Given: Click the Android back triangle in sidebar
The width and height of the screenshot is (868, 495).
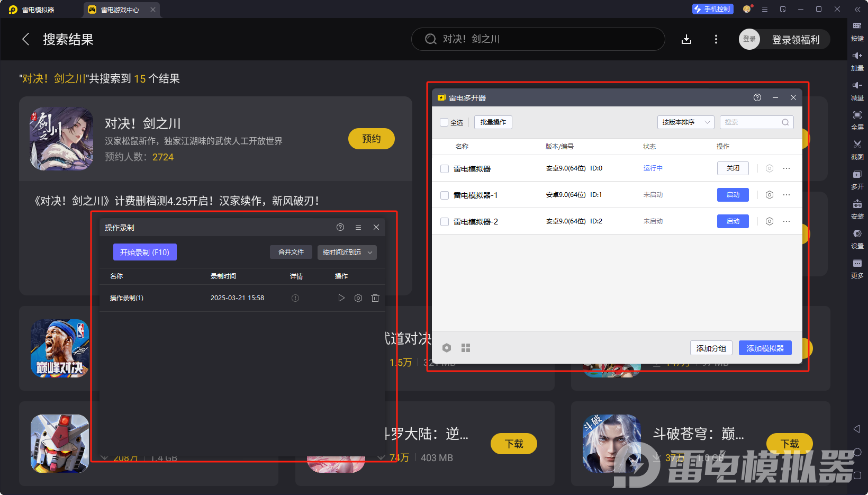Looking at the screenshot, I should pos(857,429).
